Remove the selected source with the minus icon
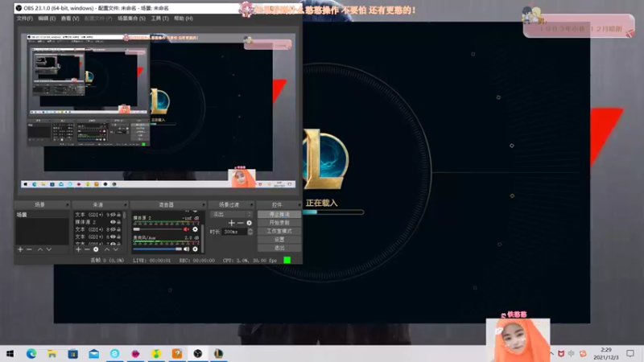Image resolution: width=644 pixels, height=362 pixels. pyautogui.click(x=87, y=249)
